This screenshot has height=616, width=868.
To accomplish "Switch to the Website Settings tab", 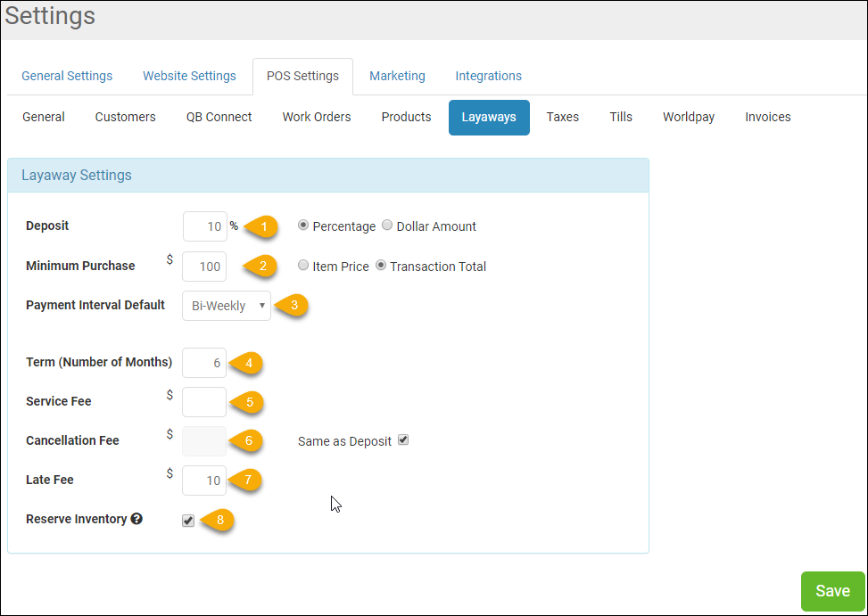I will [189, 76].
